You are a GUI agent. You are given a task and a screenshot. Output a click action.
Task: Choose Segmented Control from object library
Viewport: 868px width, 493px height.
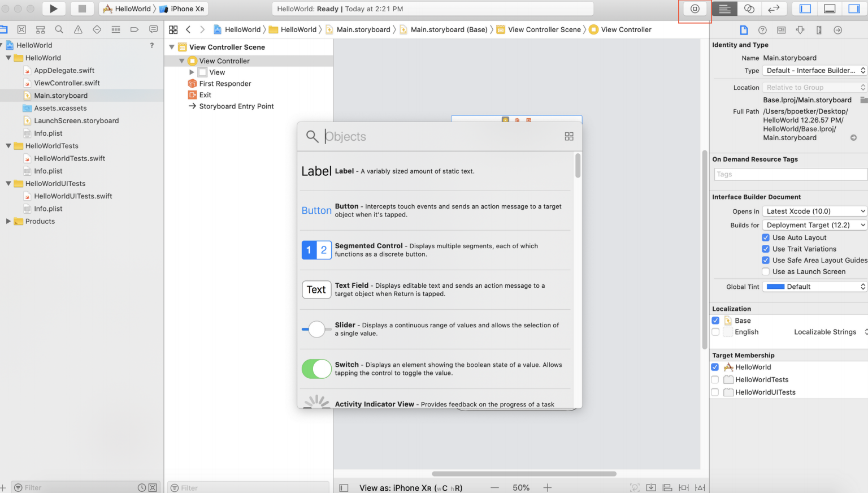click(435, 250)
